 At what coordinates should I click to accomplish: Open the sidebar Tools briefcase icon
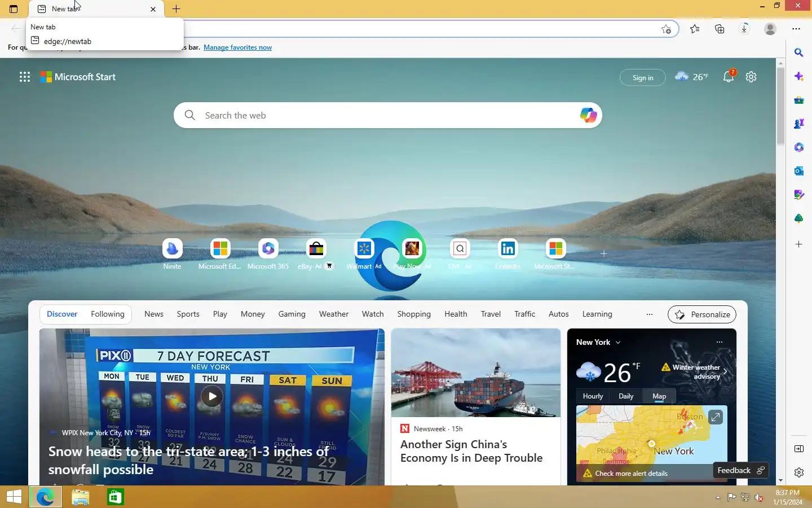tap(798, 100)
